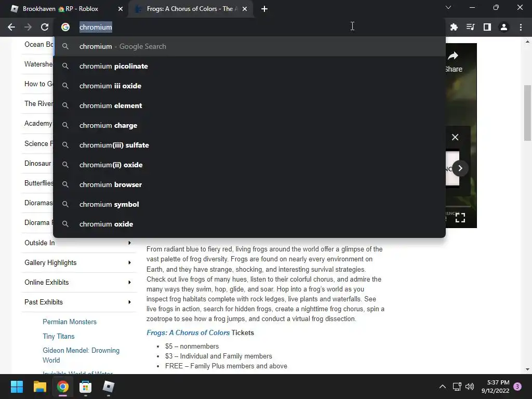532x399 pixels.
Task: Click the page vertical scrollbar thumb
Action: [x=527, y=113]
